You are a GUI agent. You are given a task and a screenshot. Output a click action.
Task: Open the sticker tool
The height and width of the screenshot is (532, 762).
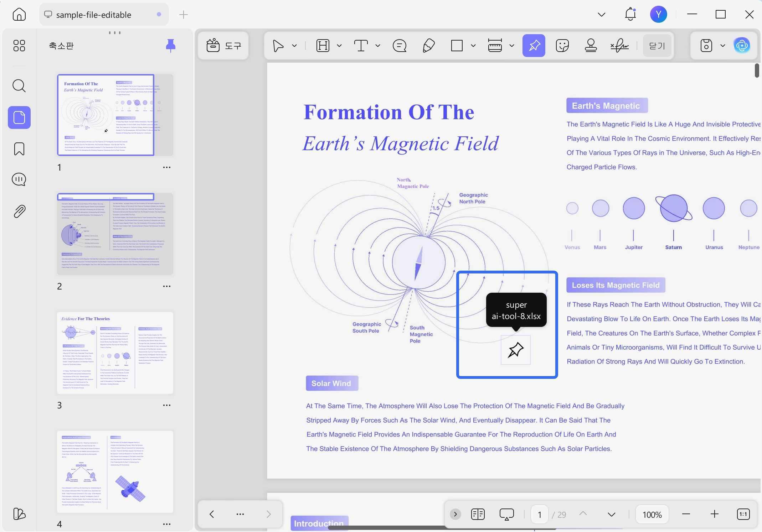[x=562, y=46]
